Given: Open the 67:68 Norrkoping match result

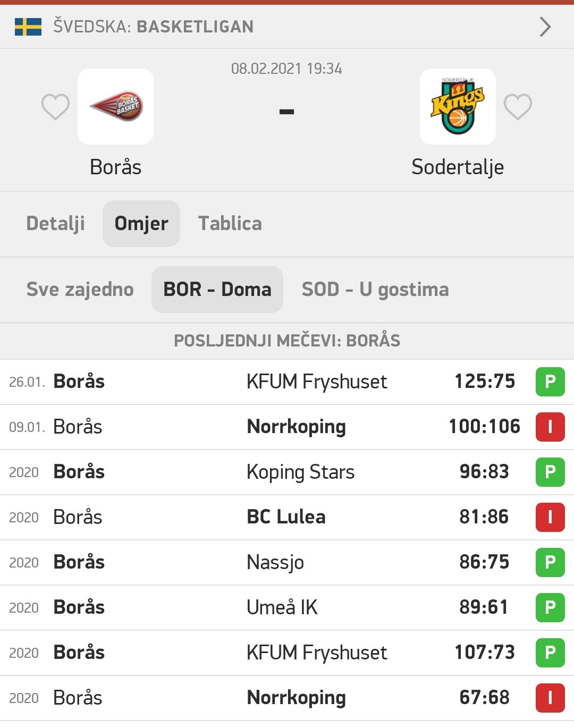Looking at the screenshot, I should pyautogui.click(x=484, y=698).
